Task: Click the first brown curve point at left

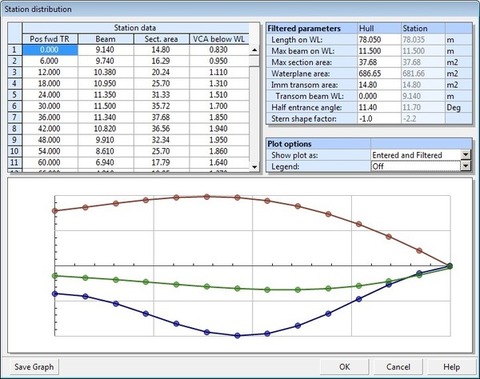Action: [55, 211]
